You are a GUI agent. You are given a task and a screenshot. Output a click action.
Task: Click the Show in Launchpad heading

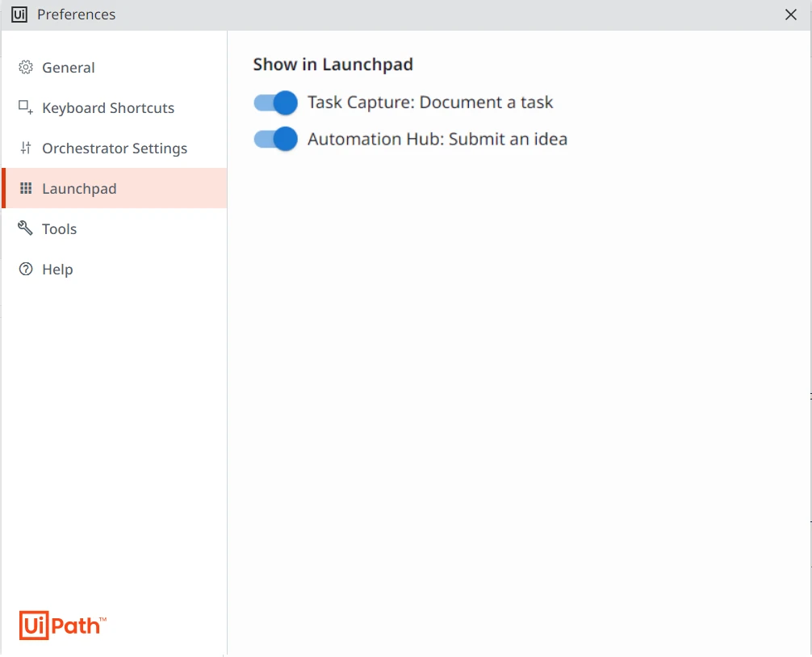tap(333, 65)
